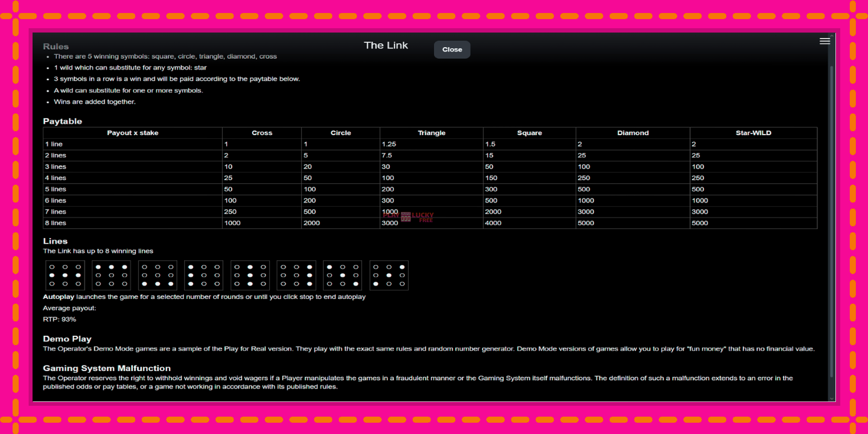868x434 pixels.
Task: Click the '1 line' row label
Action: (54, 144)
